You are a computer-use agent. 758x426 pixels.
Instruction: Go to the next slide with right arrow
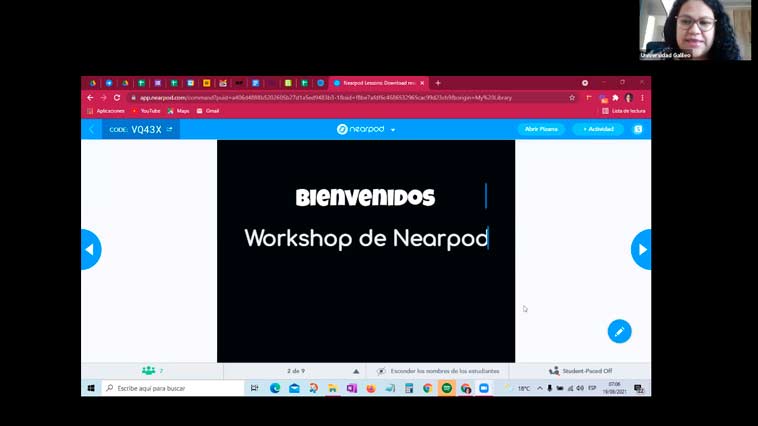(641, 249)
